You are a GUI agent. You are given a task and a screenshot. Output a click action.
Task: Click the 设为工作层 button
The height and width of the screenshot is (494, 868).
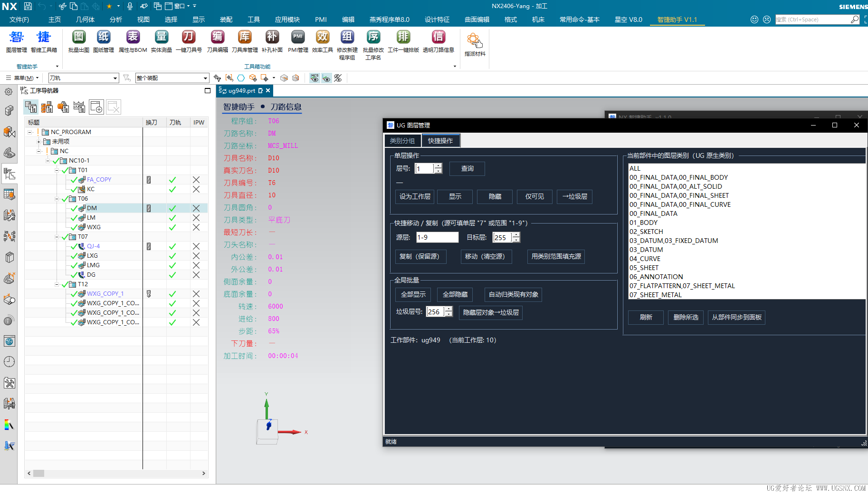pyautogui.click(x=415, y=196)
